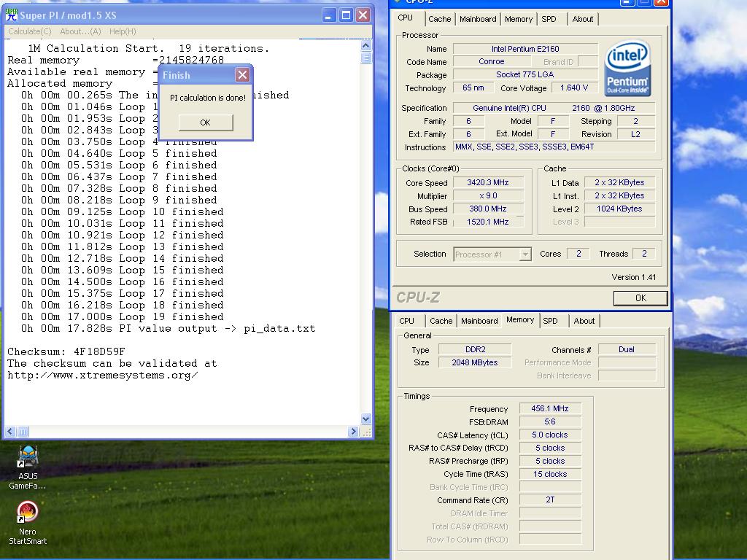
Task: Click the 456.1 MHz memory frequency value
Action: [x=550, y=408]
